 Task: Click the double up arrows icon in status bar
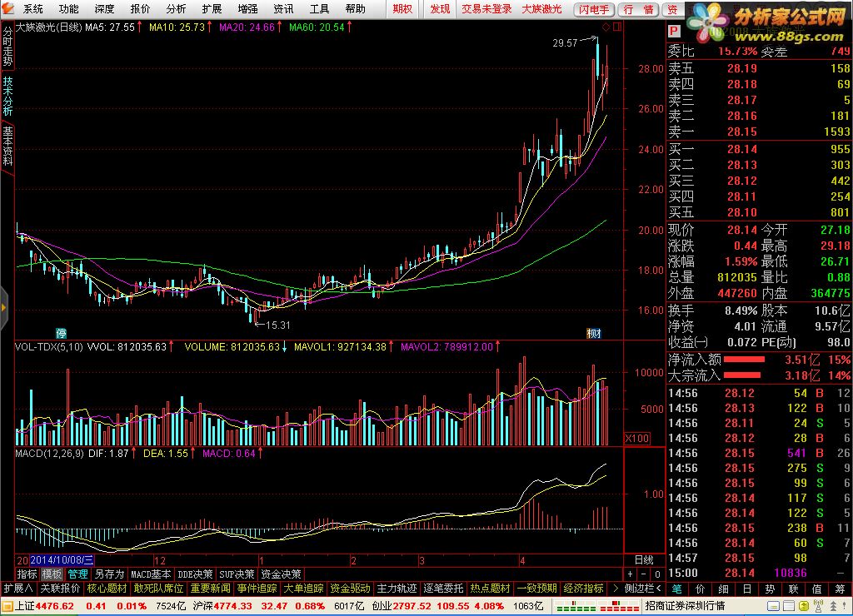tap(832, 606)
